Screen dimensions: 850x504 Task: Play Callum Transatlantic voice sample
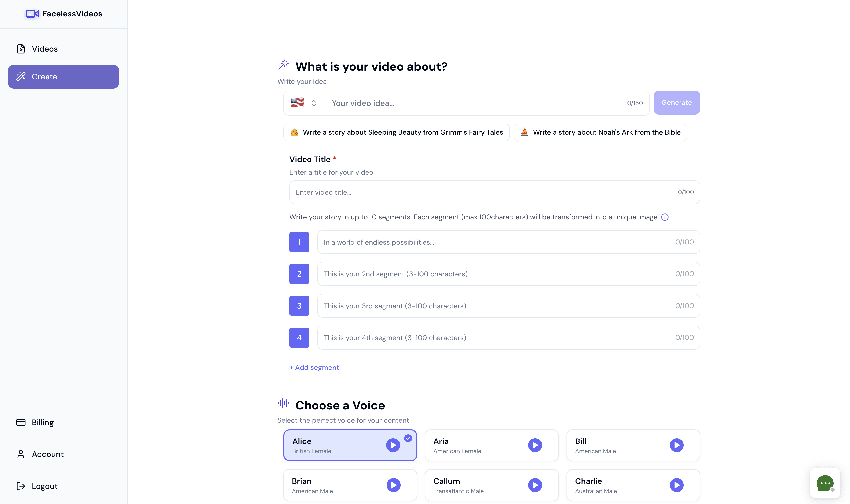535,485
